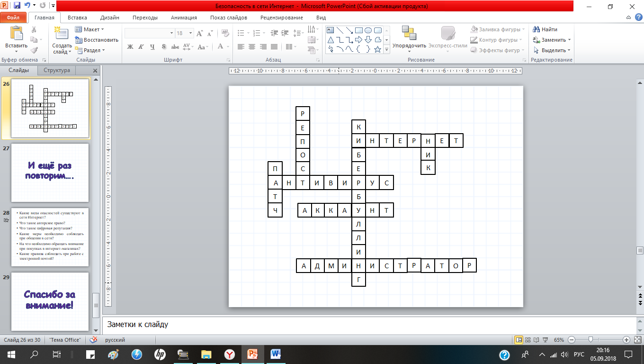Center align the paragraph text
Screen dimensions: 644x364
click(x=251, y=46)
